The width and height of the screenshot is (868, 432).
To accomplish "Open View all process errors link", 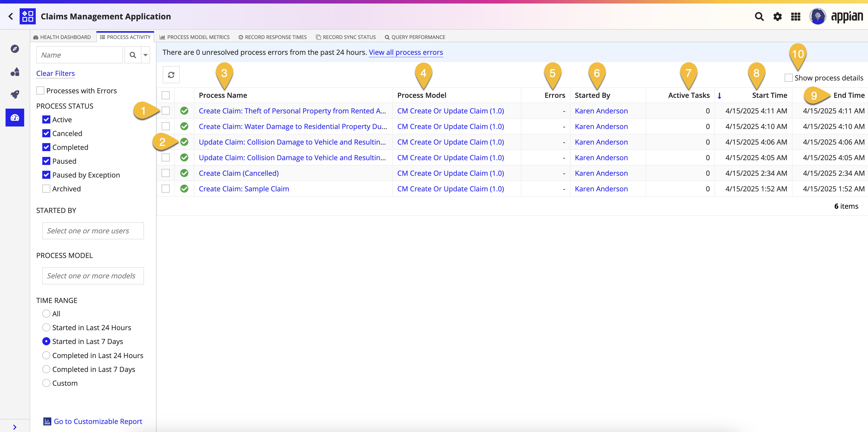I will pyautogui.click(x=406, y=52).
